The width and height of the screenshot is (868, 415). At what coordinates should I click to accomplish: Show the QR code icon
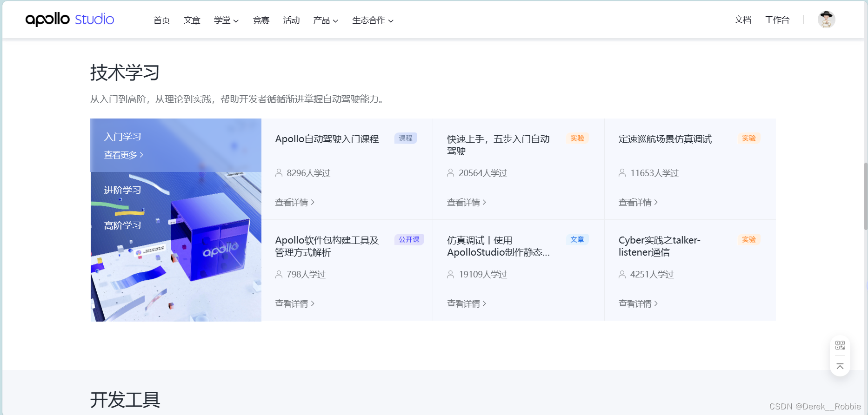pyautogui.click(x=840, y=345)
